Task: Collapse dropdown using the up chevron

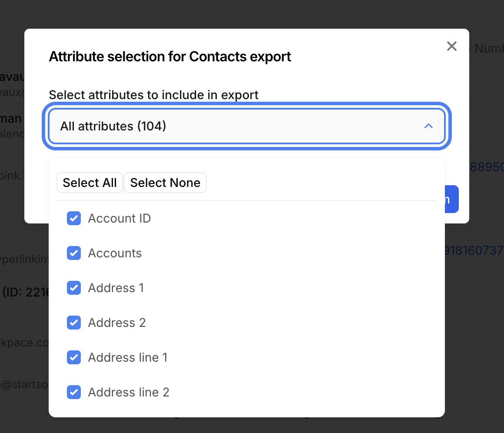Action: click(428, 126)
